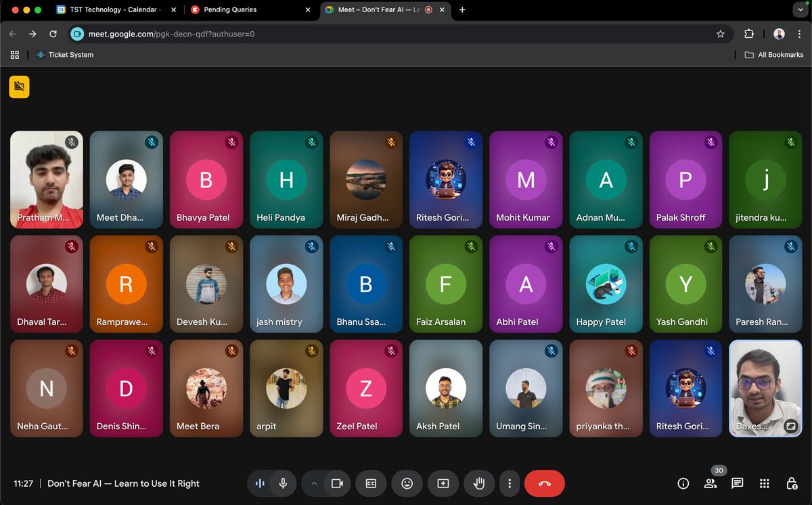Send an emoji reaction

(407, 483)
